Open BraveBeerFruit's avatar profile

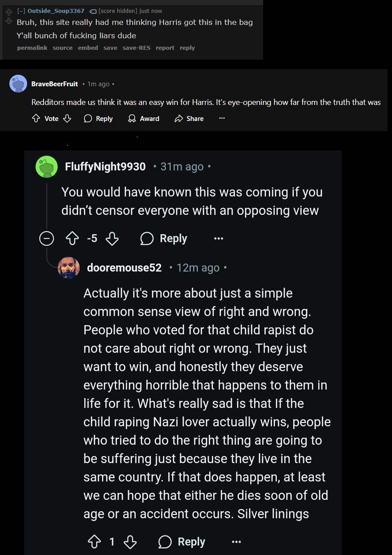click(18, 84)
